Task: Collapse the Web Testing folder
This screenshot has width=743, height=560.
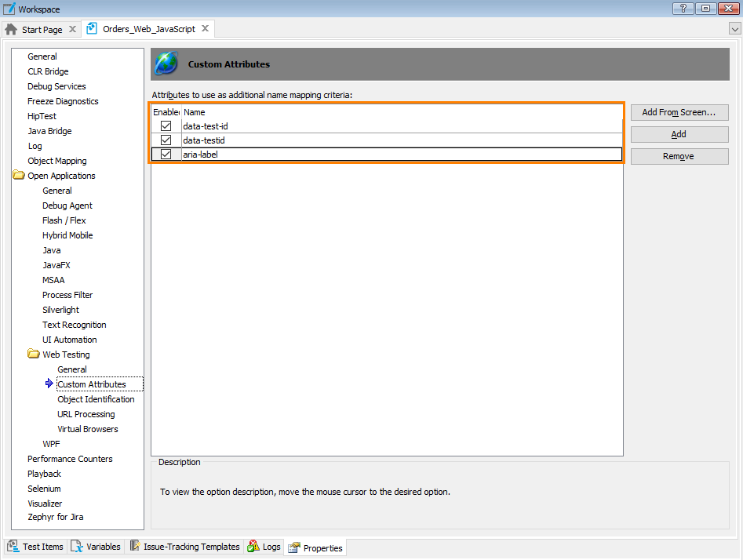Action: tap(35, 354)
